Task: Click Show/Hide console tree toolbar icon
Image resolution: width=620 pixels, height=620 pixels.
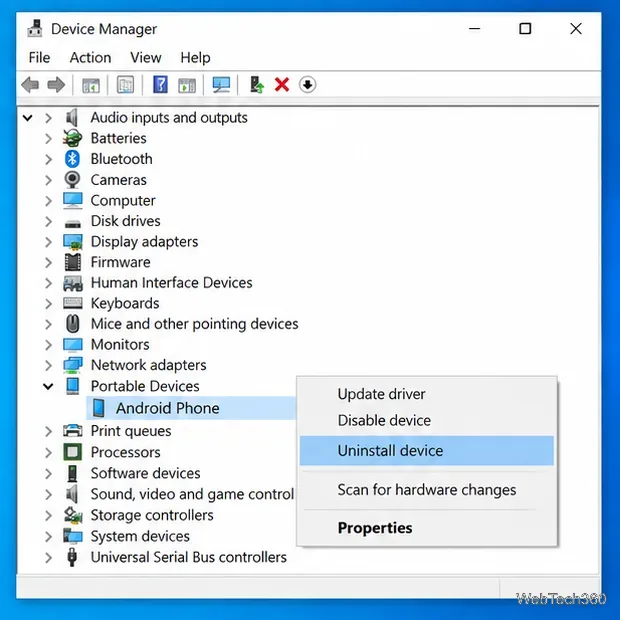Action: [91, 85]
